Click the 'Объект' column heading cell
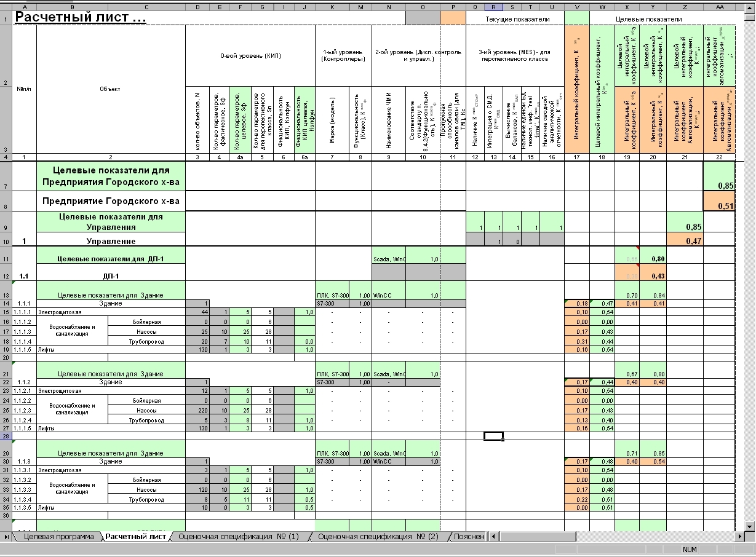 coord(111,89)
